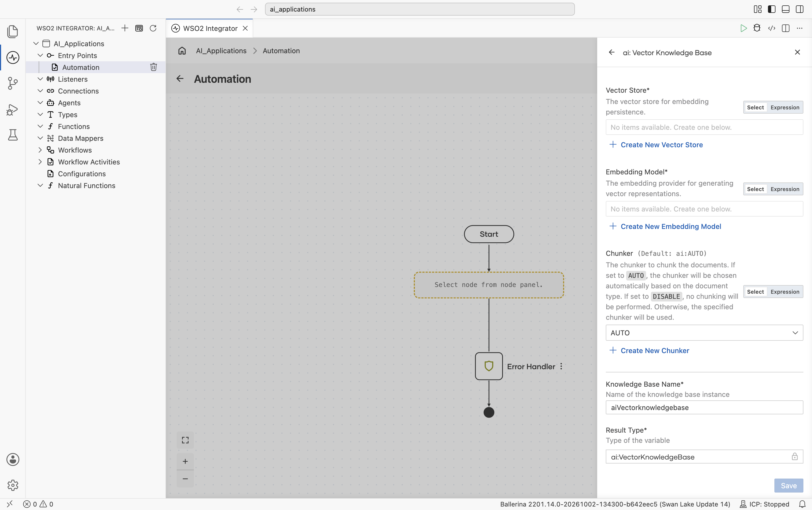The width and height of the screenshot is (812, 510).
Task: Open Accounts icon in activity bar
Action: 13,459
